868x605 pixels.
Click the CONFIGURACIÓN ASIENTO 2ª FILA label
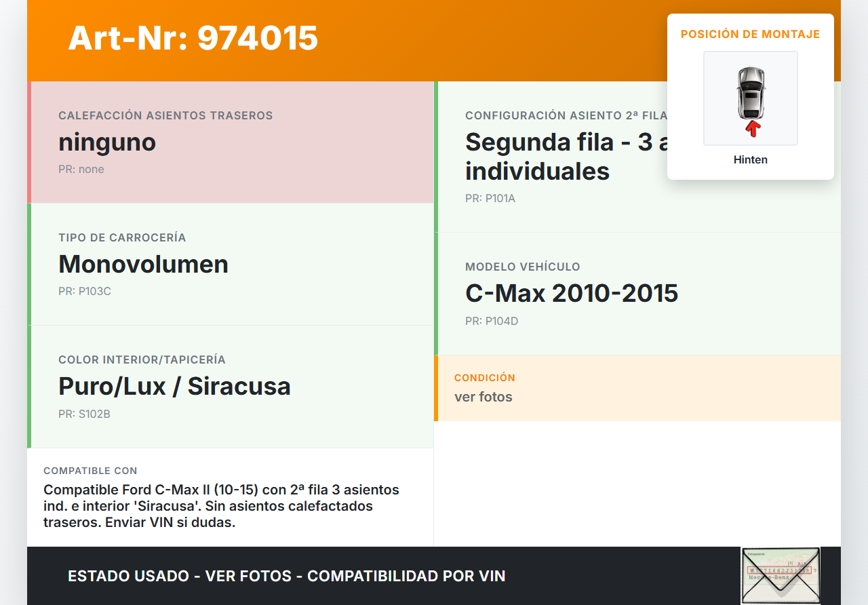566,116
